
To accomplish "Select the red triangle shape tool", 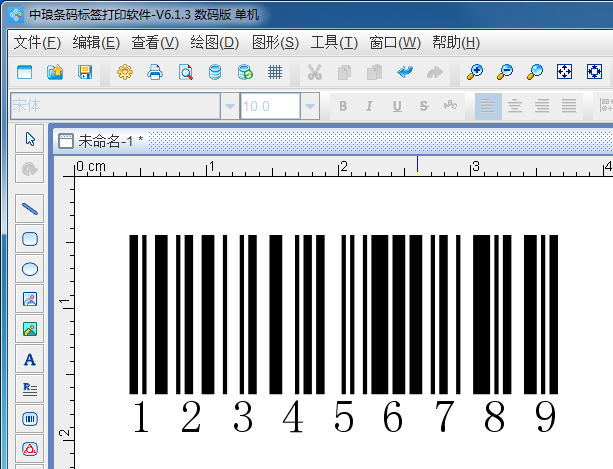I will [30, 449].
